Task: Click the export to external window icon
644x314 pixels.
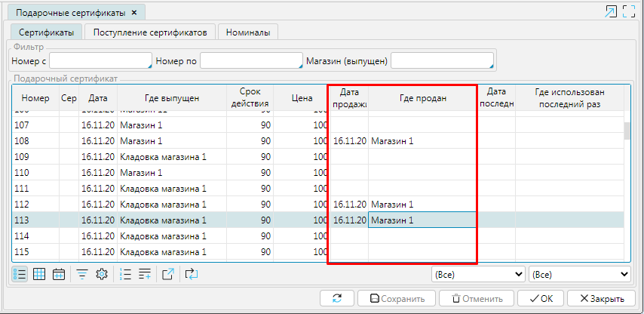Action: [x=168, y=274]
